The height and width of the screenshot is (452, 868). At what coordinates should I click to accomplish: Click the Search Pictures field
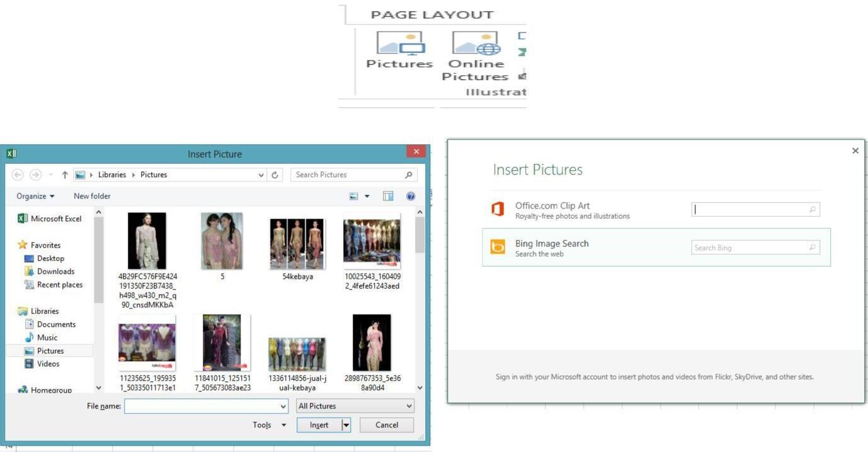(x=353, y=175)
